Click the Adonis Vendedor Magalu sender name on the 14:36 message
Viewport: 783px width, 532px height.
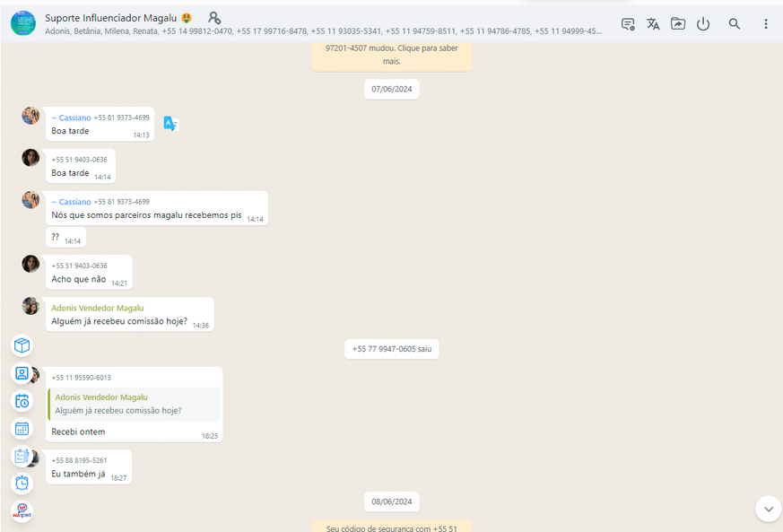click(x=98, y=309)
